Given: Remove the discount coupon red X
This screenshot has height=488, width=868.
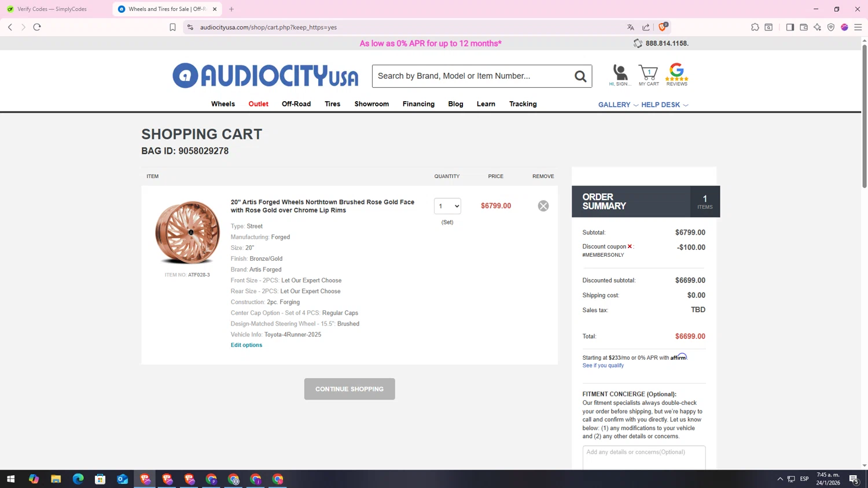Looking at the screenshot, I should coord(630,246).
